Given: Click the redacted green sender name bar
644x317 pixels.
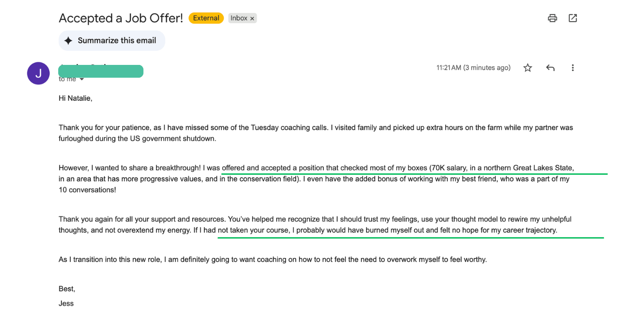Looking at the screenshot, I should [101, 71].
